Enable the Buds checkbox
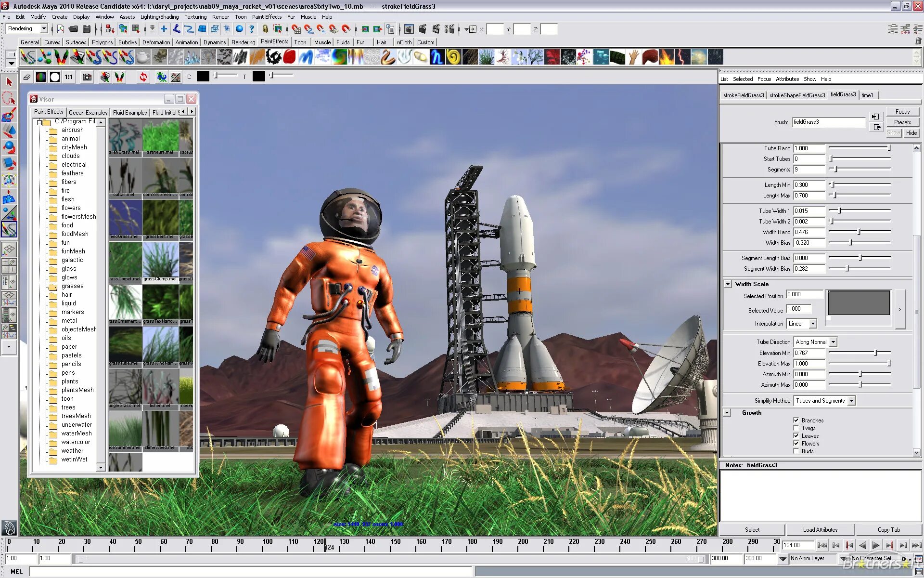924x578 pixels. tap(796, 451)
